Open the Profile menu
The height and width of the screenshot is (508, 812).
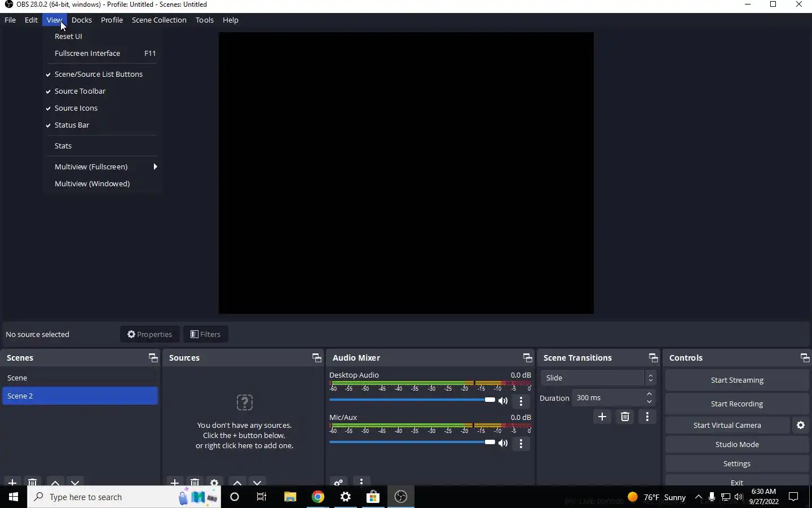(112, 20)
